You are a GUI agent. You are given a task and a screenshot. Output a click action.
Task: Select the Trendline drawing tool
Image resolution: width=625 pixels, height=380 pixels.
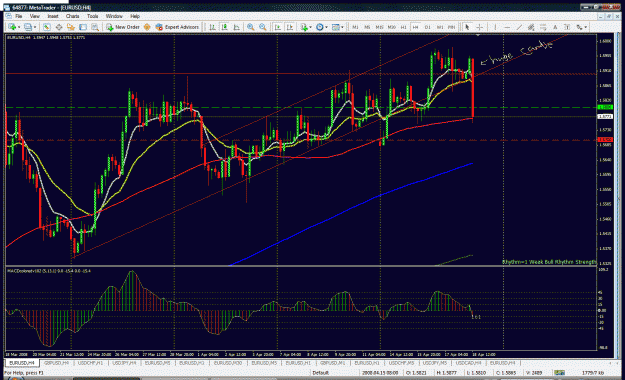(x=519, y=27)
